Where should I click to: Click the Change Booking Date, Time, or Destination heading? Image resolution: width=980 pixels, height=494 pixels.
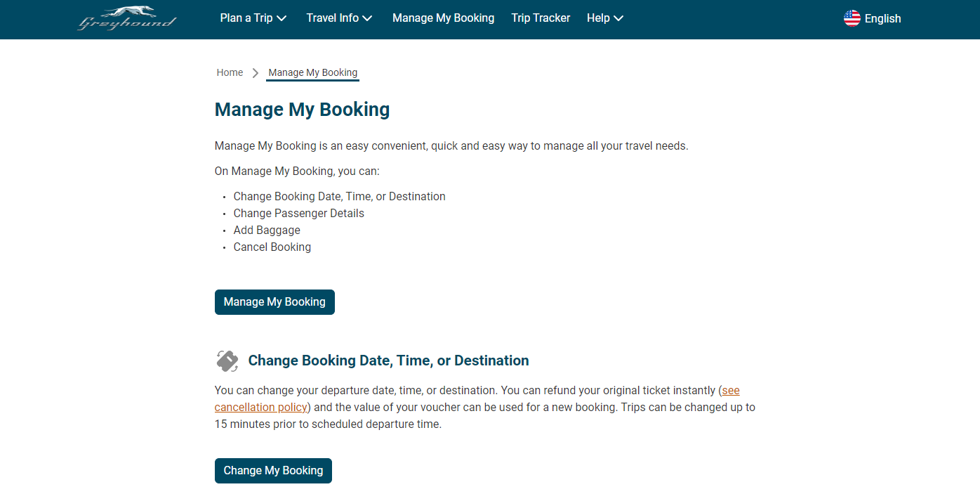(x=388, y=360)
